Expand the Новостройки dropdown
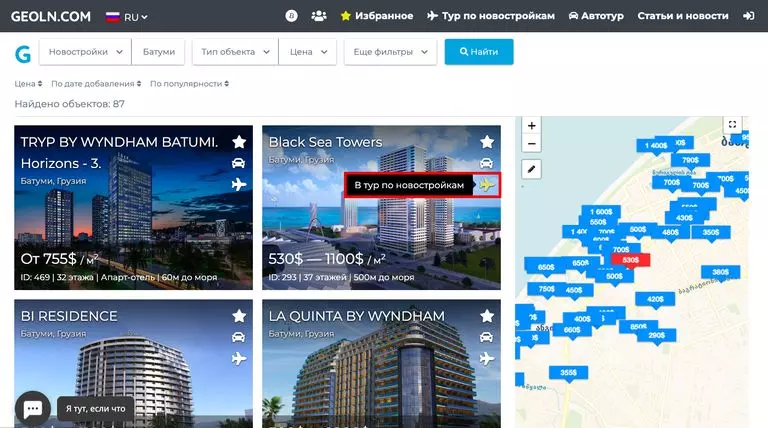 point(85,52)
